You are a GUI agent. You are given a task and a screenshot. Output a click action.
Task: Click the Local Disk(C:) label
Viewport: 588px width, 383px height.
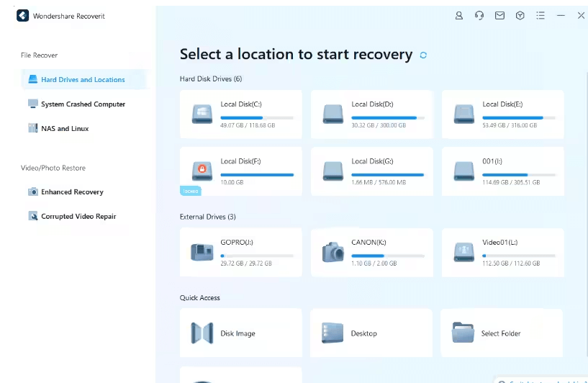coord(241,104)
